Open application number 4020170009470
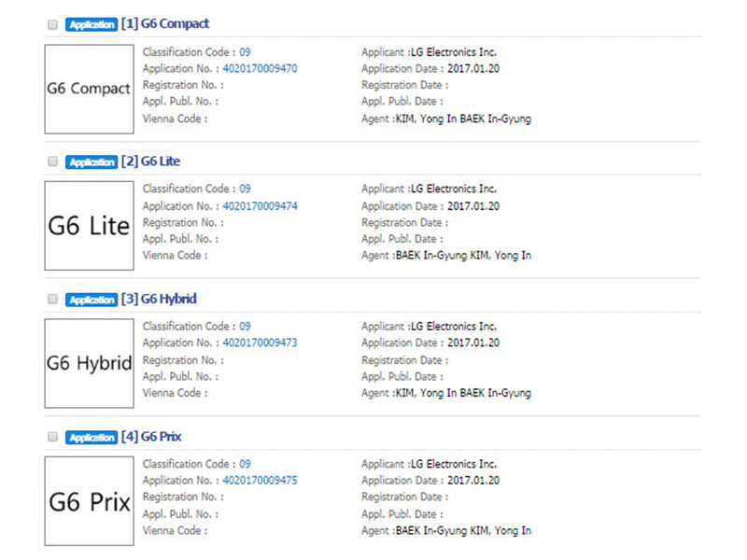This screenshot has height=560, width=747. pyautogui.click(x=260, y=68)
